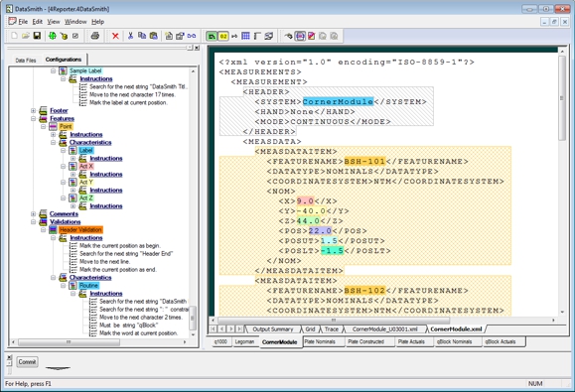Screen dimensions: 575x392
Task: Click the red pencil edit toolbar icon
Action: [x=312, y=36]
